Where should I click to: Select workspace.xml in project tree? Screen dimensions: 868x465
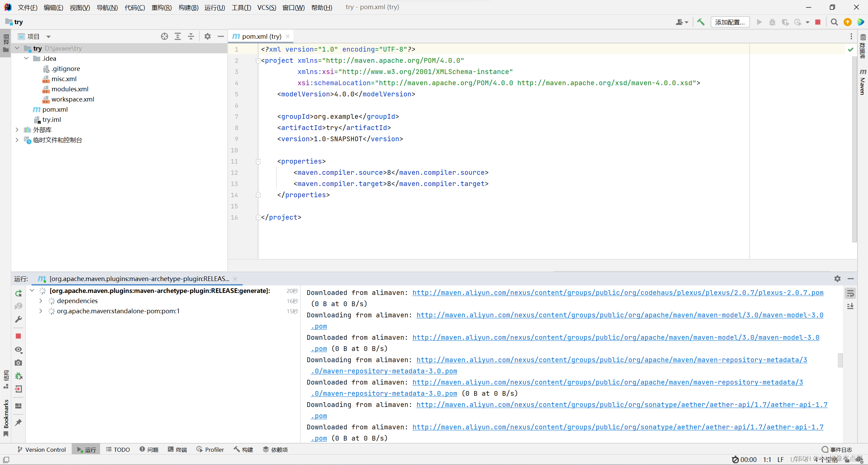pyautogui.click(x=73, y=99)
